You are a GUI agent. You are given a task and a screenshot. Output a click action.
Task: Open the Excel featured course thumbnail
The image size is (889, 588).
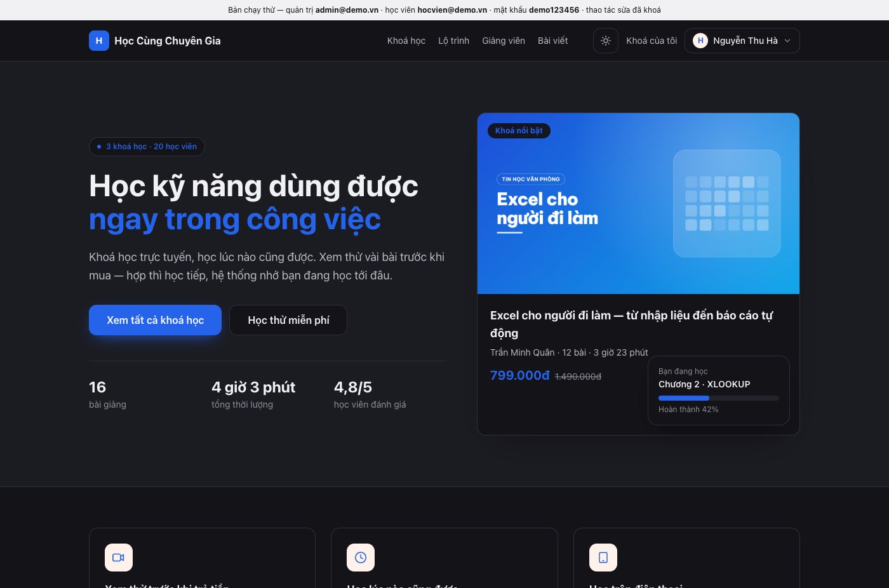pos(638,203)
